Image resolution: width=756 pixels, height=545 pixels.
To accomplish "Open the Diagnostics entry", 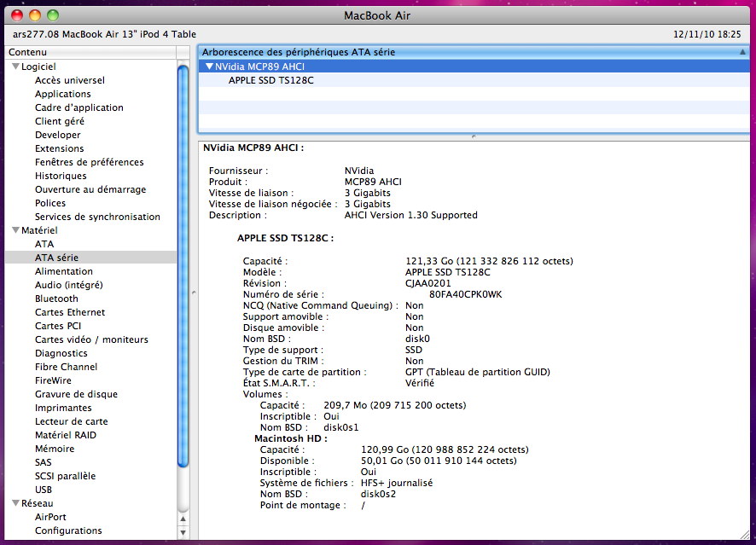I will (61, 353).
